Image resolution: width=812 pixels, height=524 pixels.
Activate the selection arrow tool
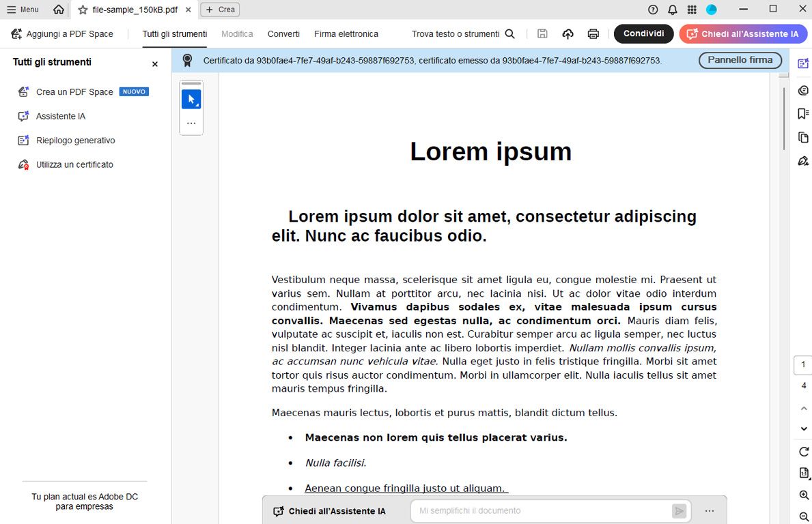tap(191, 98)
